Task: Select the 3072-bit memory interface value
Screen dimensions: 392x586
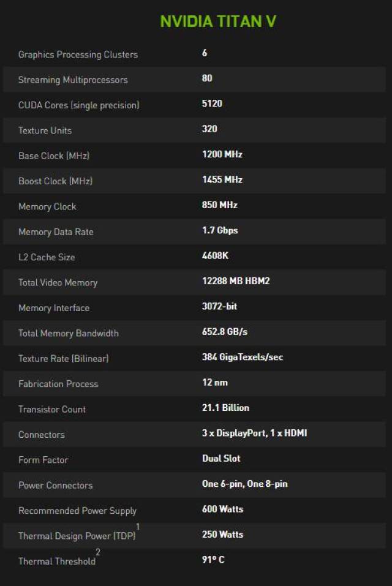Action: click(219, 306)
